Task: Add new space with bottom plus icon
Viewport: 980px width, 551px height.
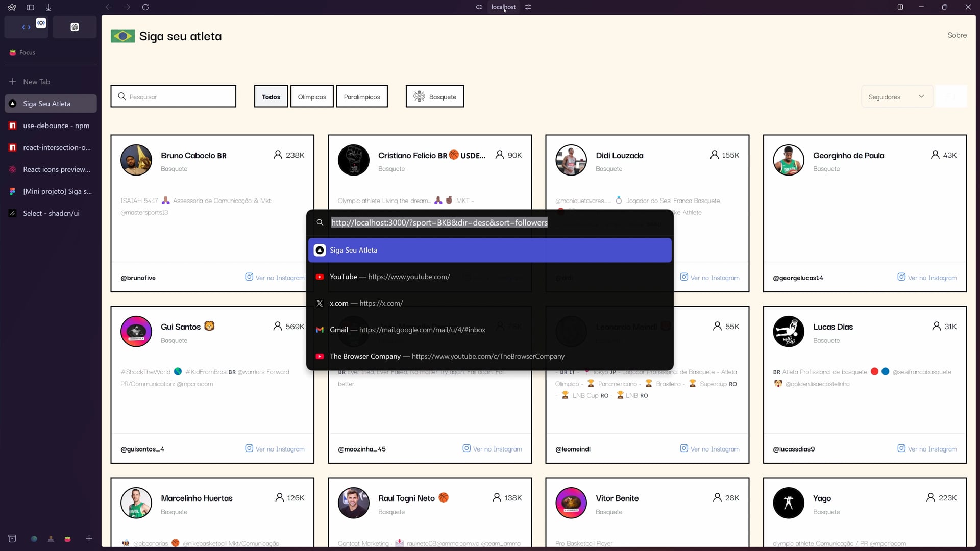Action: [x=89, y=538]
